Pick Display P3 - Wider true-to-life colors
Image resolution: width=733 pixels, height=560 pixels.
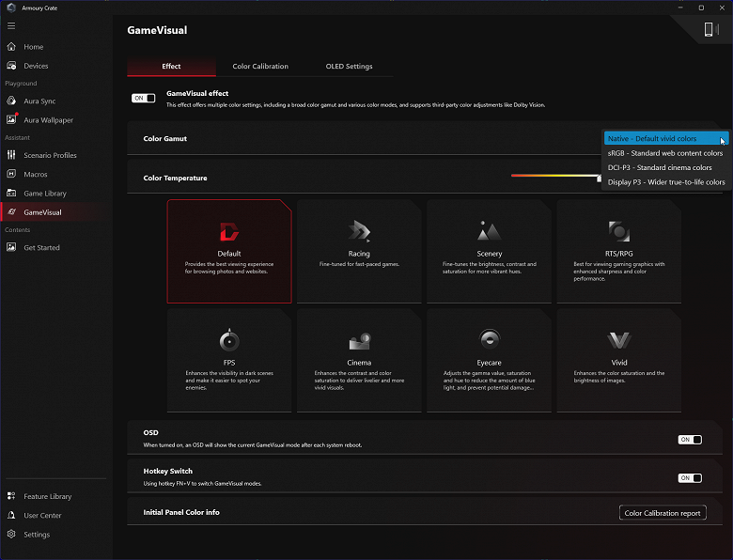666,182
